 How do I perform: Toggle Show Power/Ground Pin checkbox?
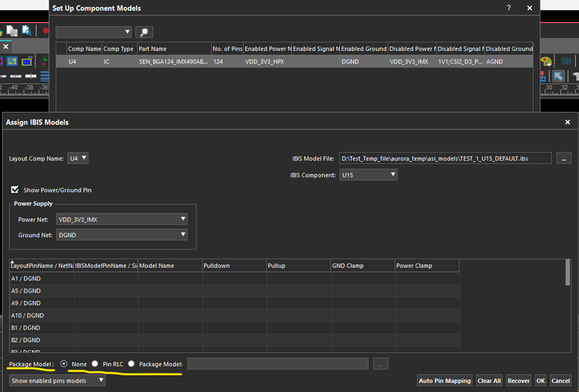15,190
